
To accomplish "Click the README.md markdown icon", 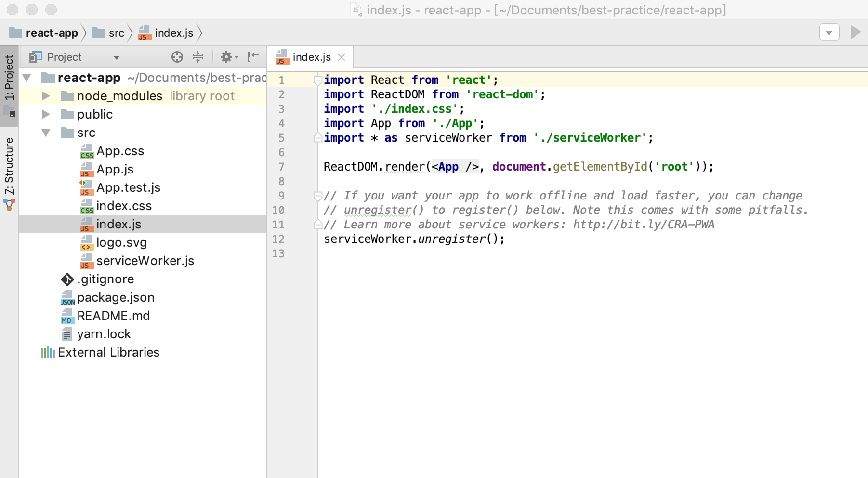I will click(x=66, y=316).
